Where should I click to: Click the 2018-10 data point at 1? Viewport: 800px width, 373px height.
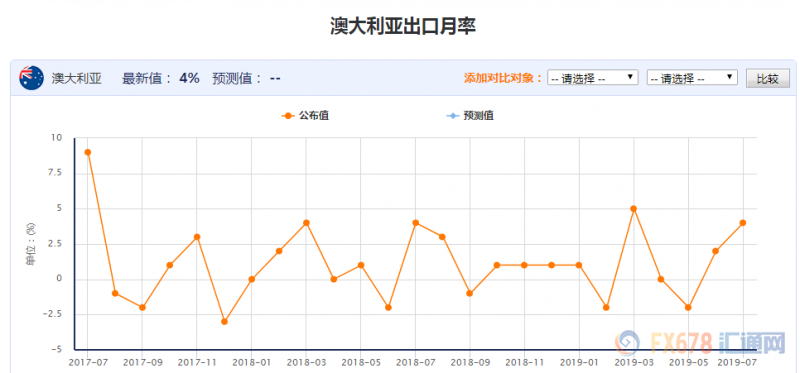(497, 265)
